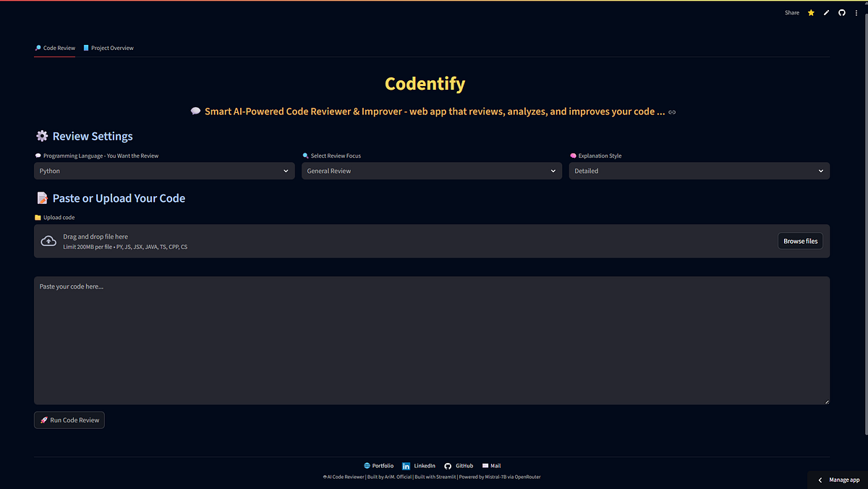Screen dimensions: 868x489
Task: Open the three-dot overflow menu
Action: coord(857,12)
